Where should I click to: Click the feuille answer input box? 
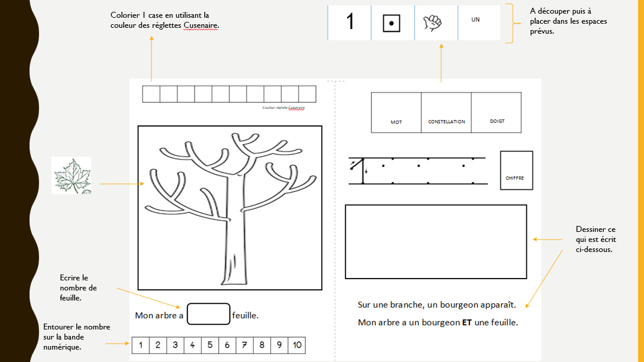pyautogui.click(x=208, y=314)
